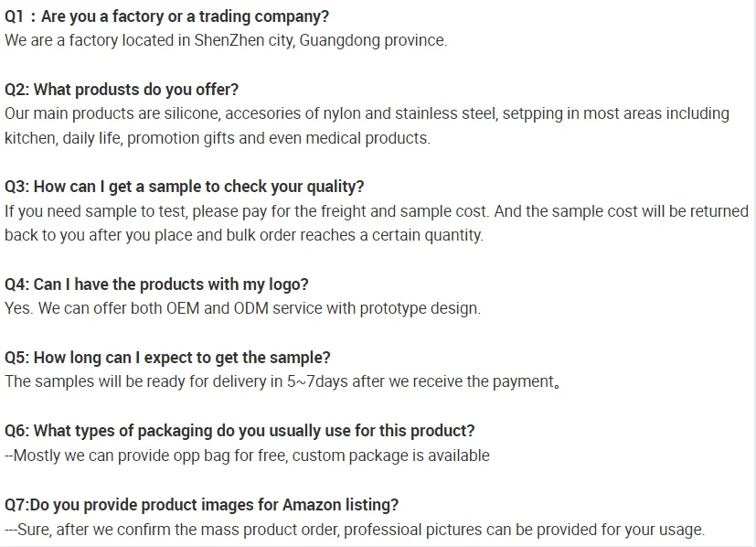756x547 pixels.
Task: Select the Q6 types of packaging question
Action: tap(240, 431)
